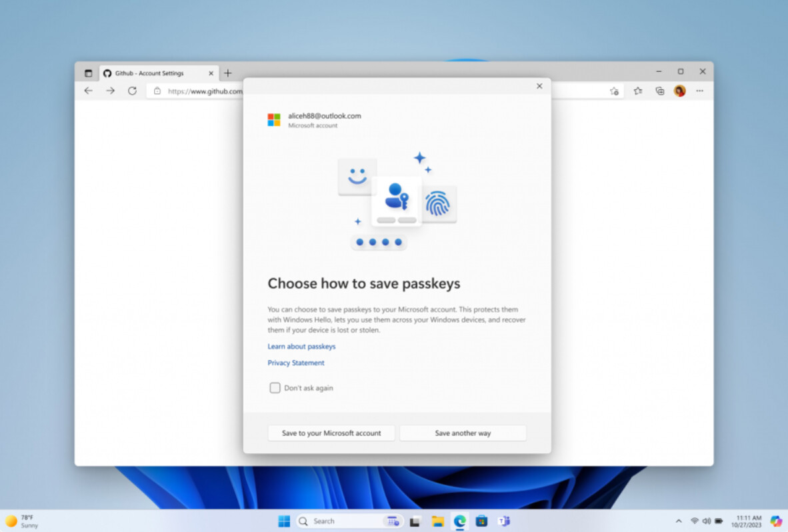This screenshot has width=788, height=532.
Task: Add this page to favorites
Action: 615,91
